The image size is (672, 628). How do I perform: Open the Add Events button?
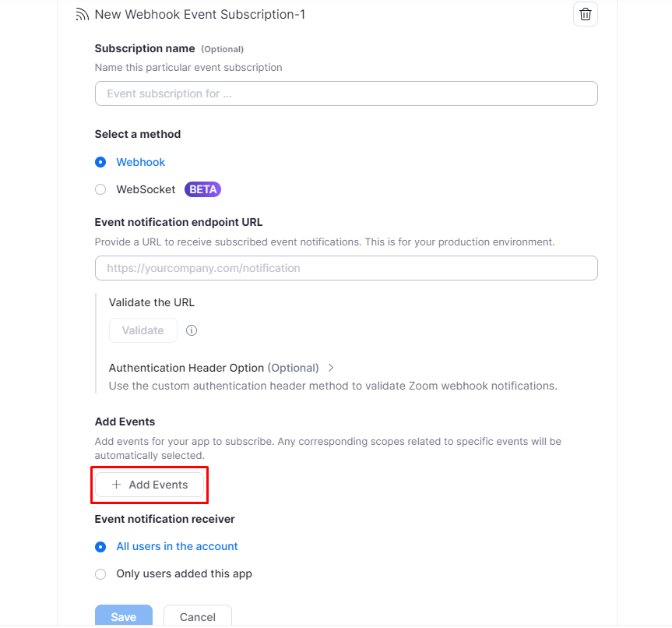(150, 485)
